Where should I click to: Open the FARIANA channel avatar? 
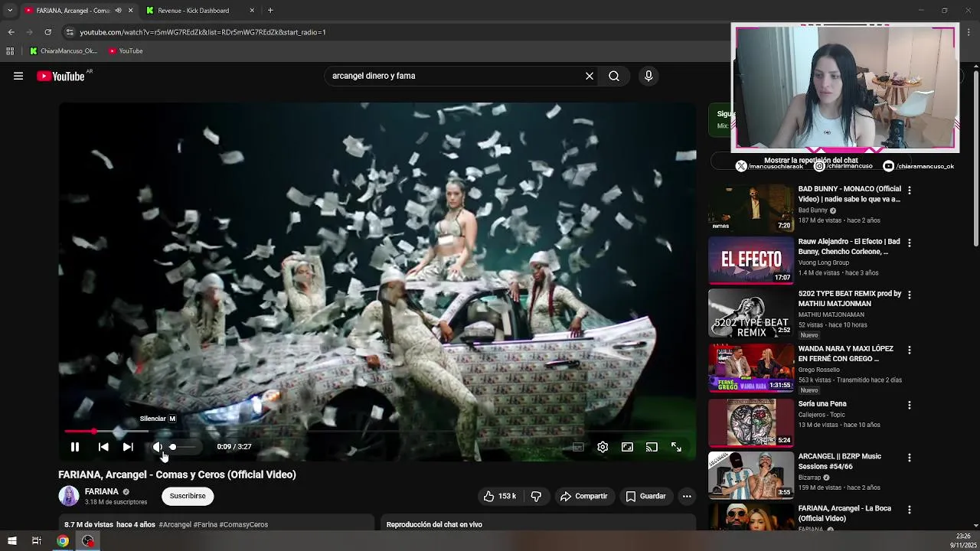click(x=68, y=496)
